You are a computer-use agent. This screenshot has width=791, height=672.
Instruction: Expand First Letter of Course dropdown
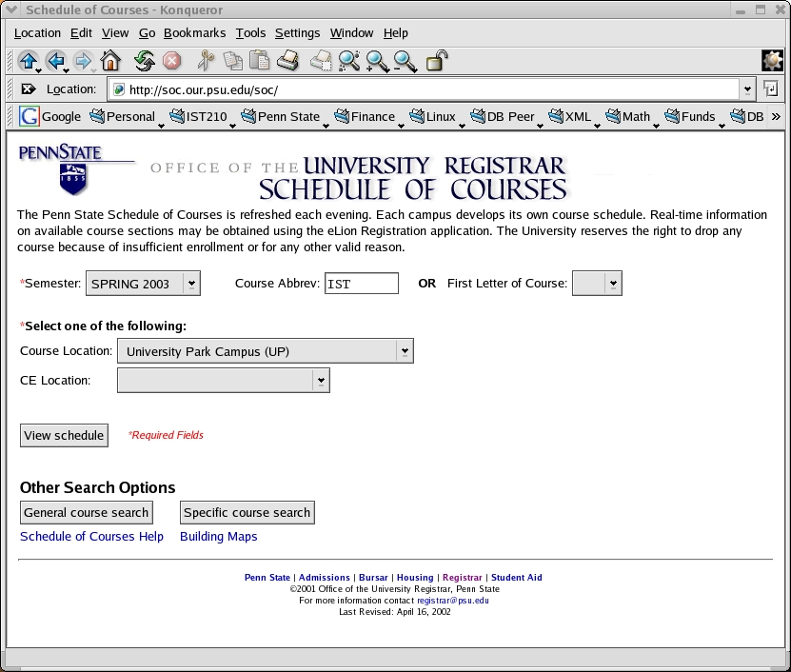point(613,284)
